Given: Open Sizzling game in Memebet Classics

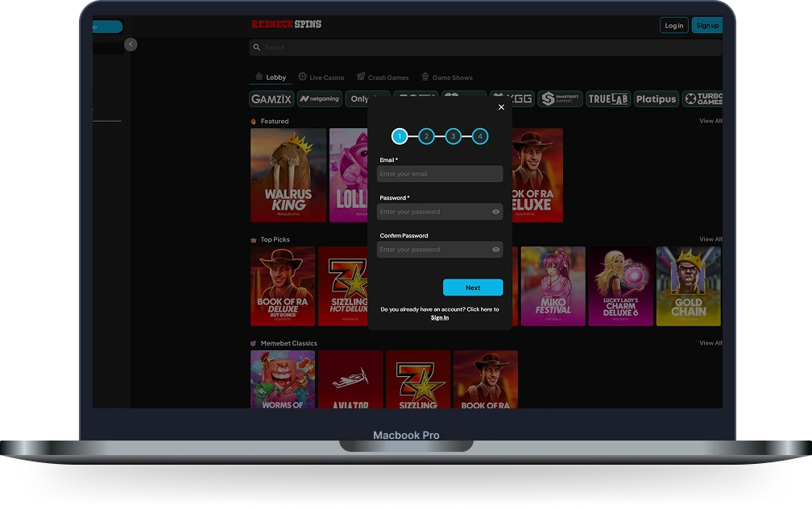Looking at the screenshot, I should click(418, 379).
